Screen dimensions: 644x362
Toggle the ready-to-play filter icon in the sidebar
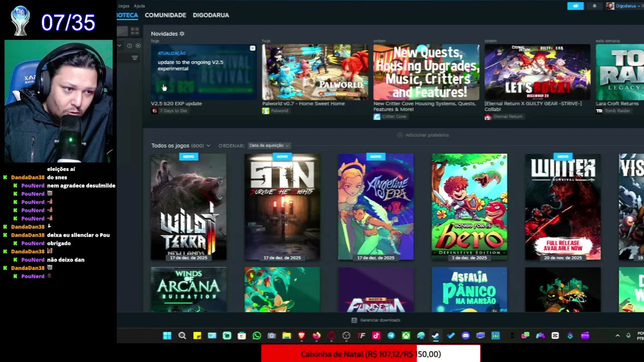138,46
